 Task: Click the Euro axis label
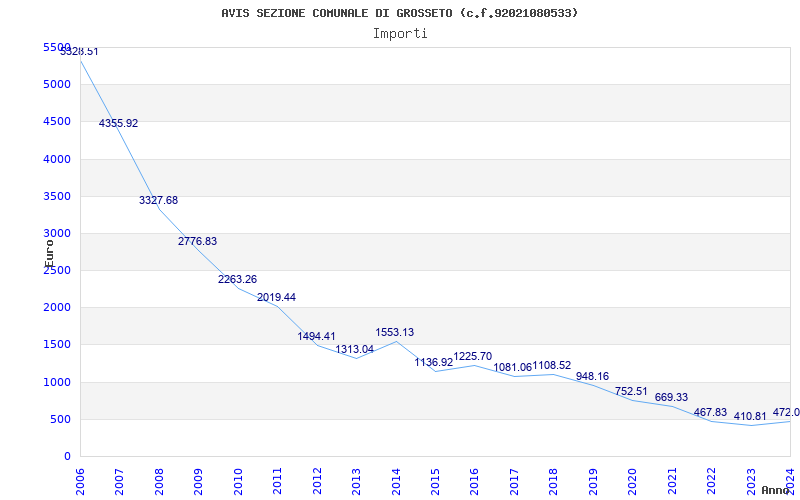(49, 254)
